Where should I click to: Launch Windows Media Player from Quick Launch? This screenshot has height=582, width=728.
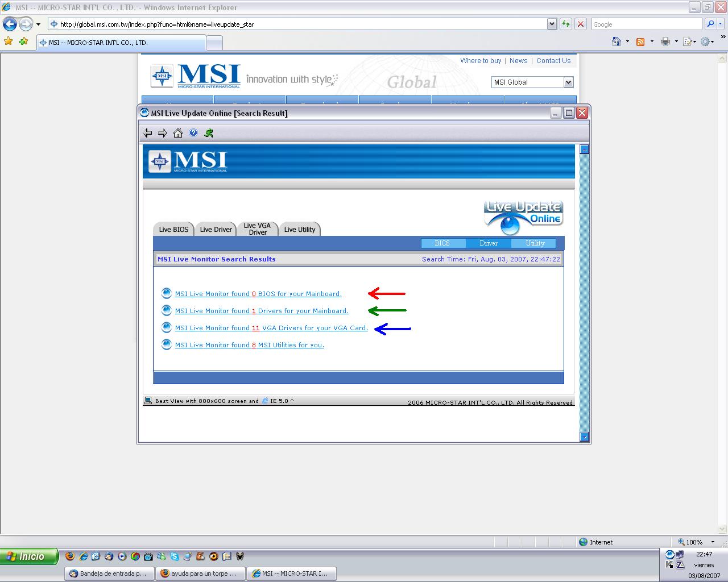tap(122, 556)
